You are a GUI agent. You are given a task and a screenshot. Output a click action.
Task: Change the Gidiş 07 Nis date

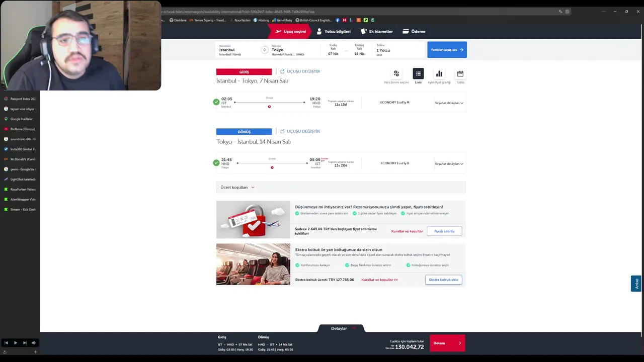[333, 50]
